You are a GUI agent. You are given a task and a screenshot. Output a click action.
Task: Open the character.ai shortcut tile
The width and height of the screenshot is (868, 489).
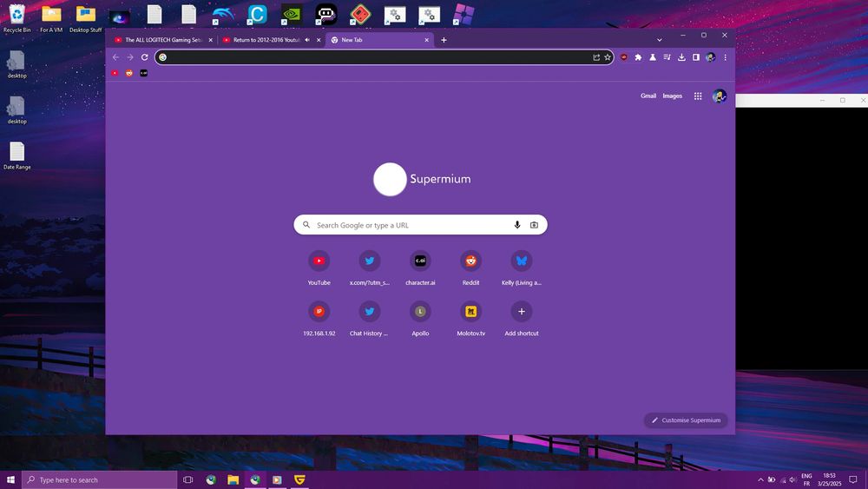pyautogui.click(x=420, y=267)
